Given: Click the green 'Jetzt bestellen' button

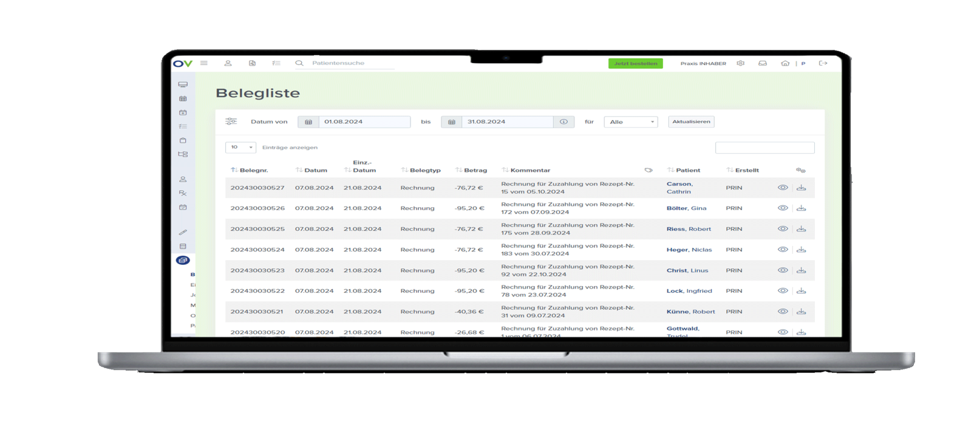Looking at the screenshot, I should click(x=636, y=63).
